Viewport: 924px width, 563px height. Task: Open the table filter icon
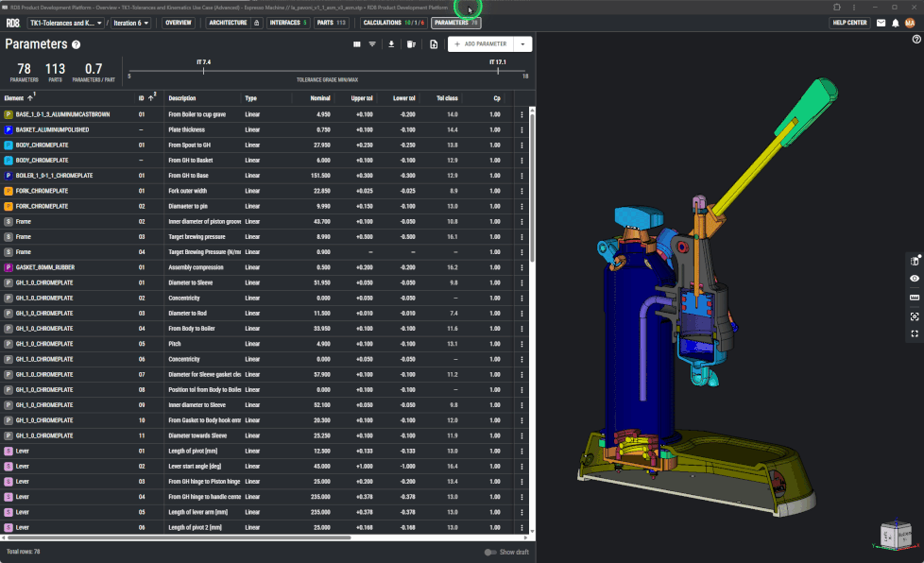pos(372,44)
